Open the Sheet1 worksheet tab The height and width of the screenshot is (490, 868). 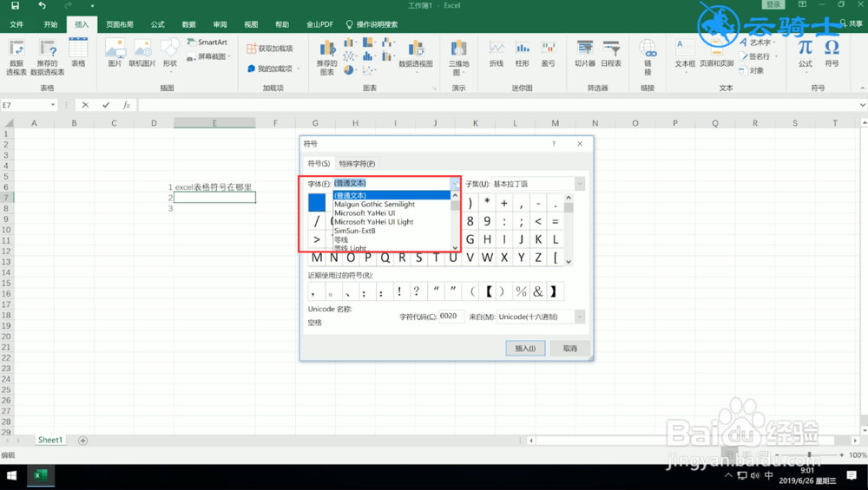coord(49,441)
